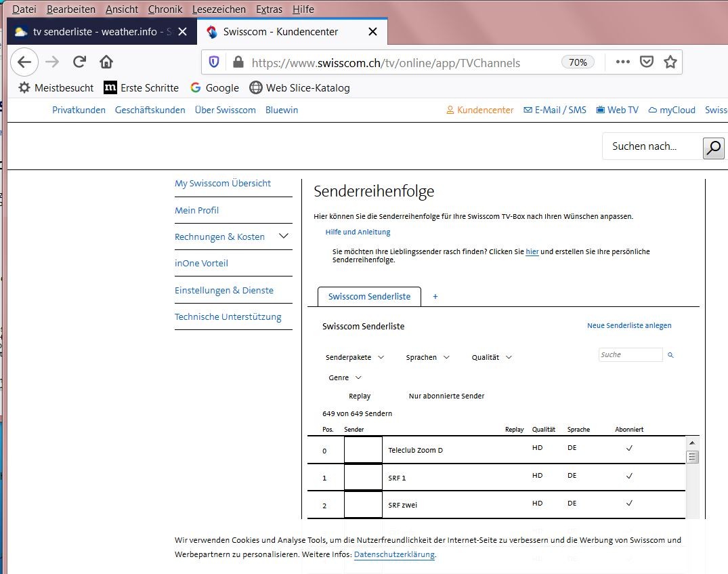Click Neue Senderliste anlegen link

tap(628, 326)
